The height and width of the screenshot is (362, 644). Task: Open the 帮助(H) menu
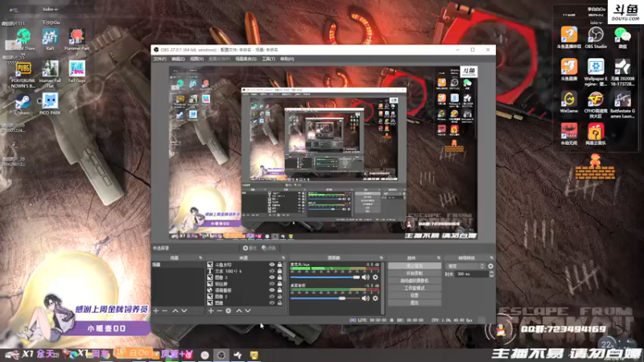(x=287, y=59)
